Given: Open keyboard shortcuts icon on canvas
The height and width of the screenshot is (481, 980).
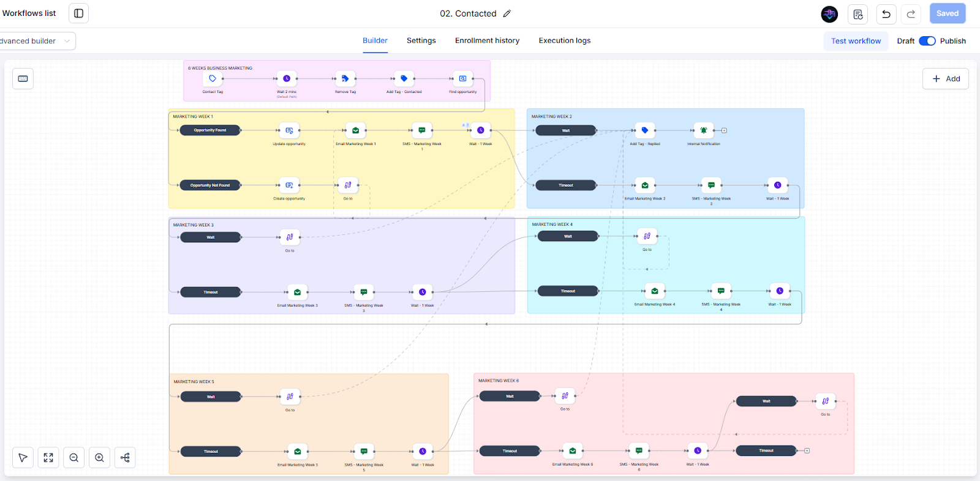Looking at the screenshot, I should [x=23, y=78].
